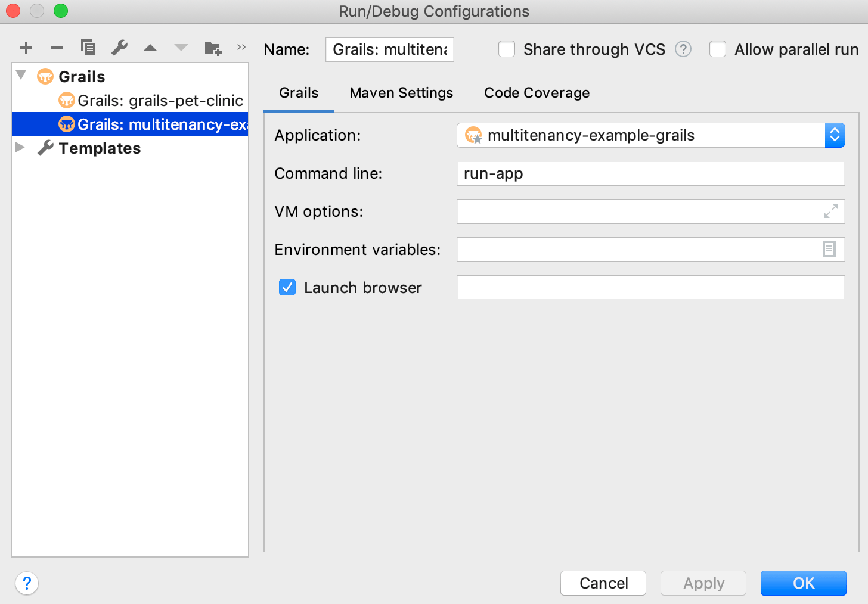Switch to the Grails tab
Screen dimensions: 868x604
pyautogui.click(x=299, y=93)
